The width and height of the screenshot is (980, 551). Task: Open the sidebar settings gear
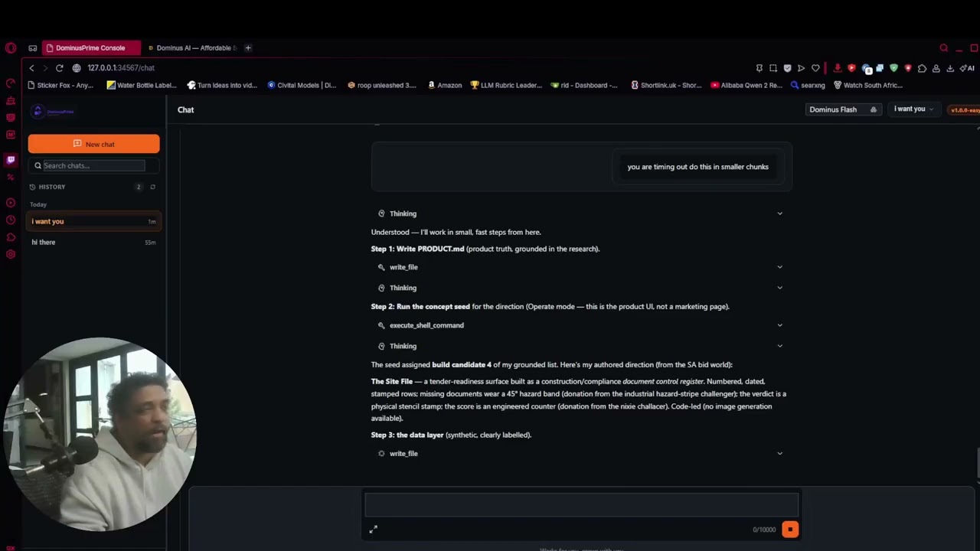[x=11, y=254]
